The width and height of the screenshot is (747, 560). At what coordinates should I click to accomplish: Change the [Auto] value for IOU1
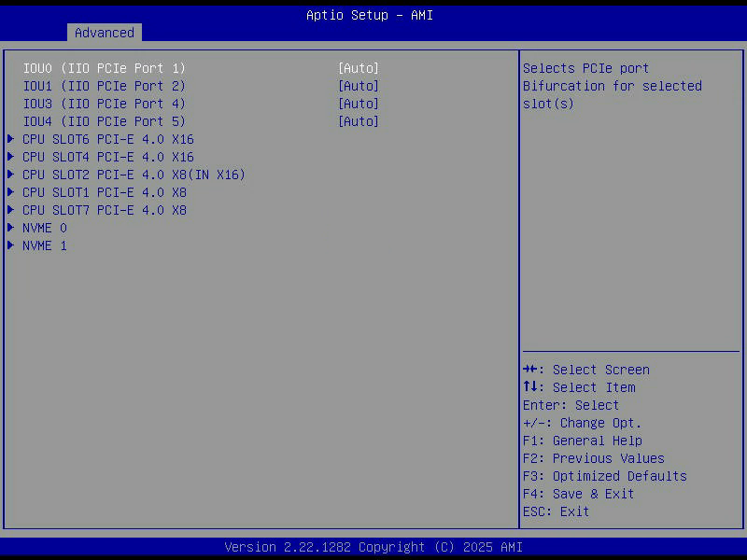pyautogui.click(x=359, y=86)
